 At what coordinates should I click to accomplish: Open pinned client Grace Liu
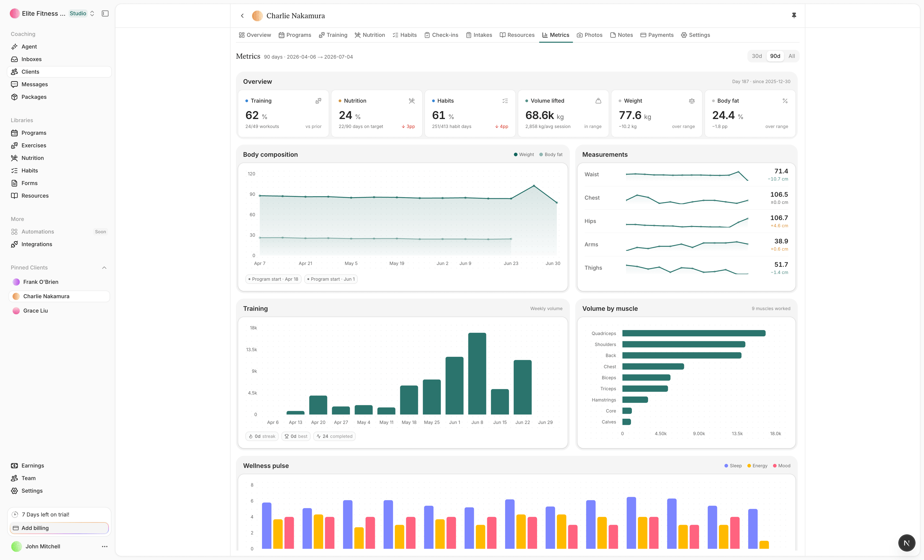pos(59,311)
